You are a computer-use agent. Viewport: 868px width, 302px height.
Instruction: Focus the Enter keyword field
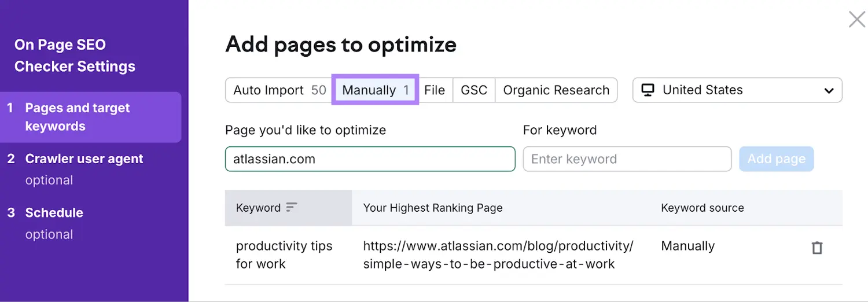627,159
